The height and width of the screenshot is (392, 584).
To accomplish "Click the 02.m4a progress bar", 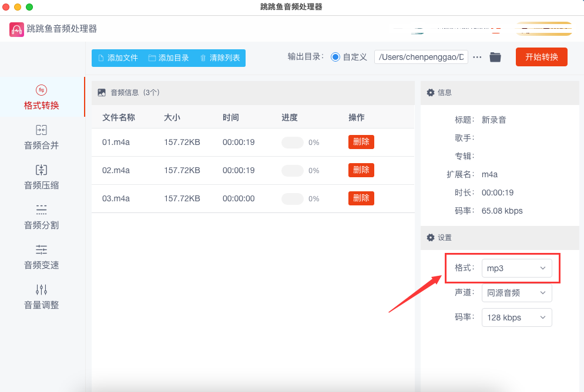I will click(x=293, y=170).
